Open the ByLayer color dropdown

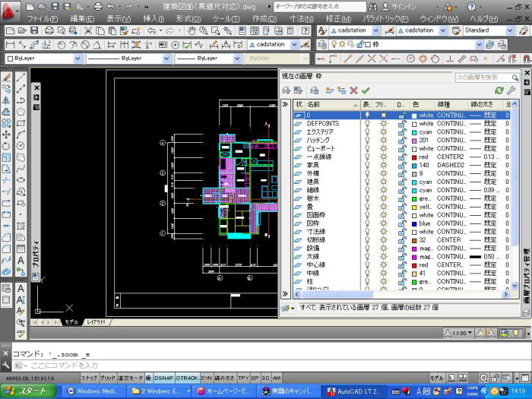(x=78, y=59)
